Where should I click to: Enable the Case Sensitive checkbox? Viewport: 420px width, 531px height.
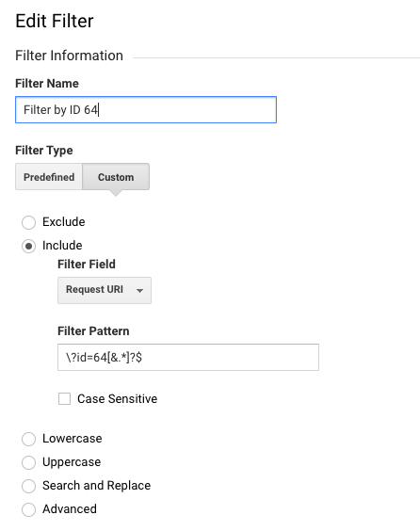[x=64, y=399]
